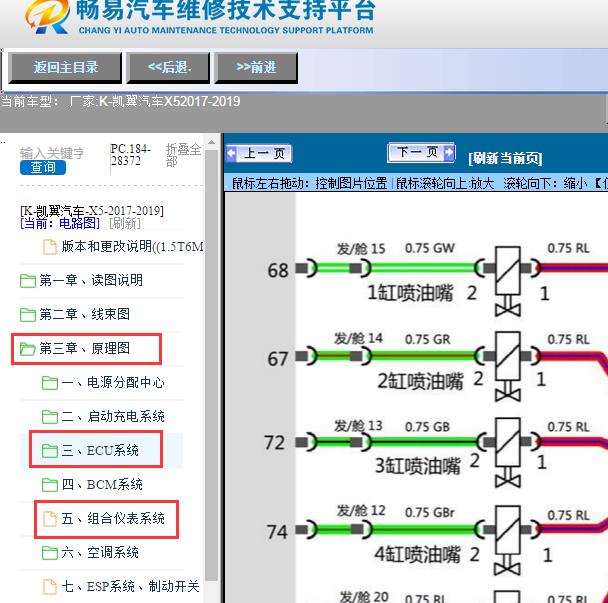Click pin number 67 in diagram
Viewport: 608px width, 603px height.
(x=278, y=359)
